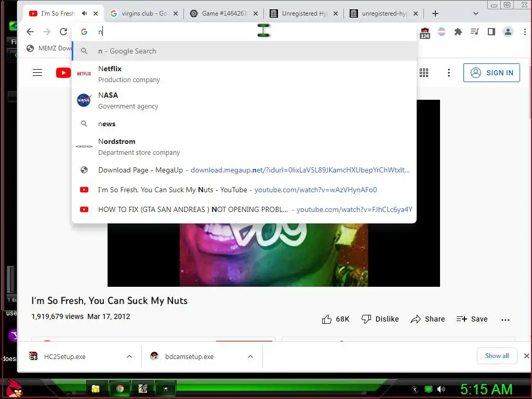The height and width of the screenshot is (399, 532).
Task: Close the "virgins club" Google tab
Action: (176, 14)
